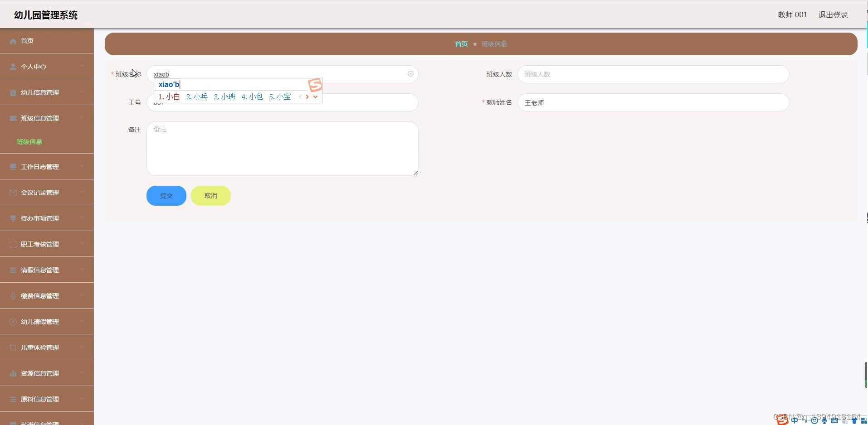Open the 资源信息管理 menu
This screenshot has height=425, width=868.
(x=47, y=373)
